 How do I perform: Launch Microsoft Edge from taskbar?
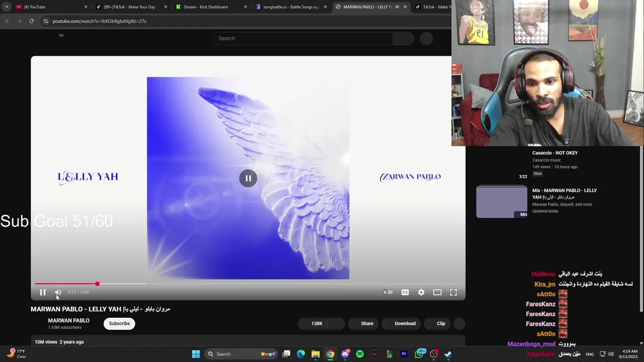pos(301,354)
